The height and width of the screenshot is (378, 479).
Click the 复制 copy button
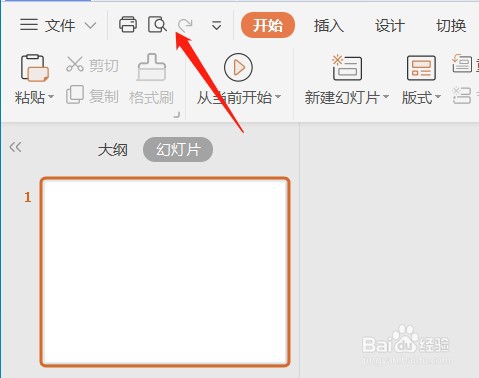tap(92, 96)
